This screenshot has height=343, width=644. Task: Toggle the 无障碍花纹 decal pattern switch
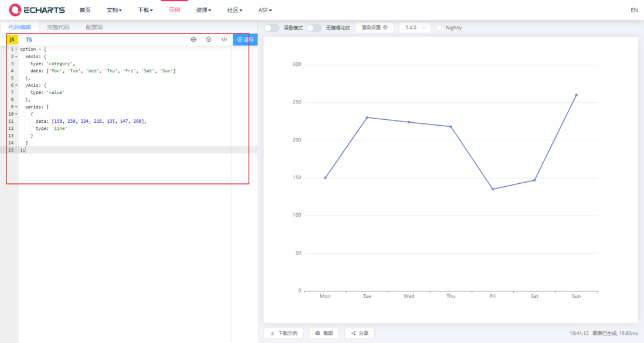tap(314, 28)
